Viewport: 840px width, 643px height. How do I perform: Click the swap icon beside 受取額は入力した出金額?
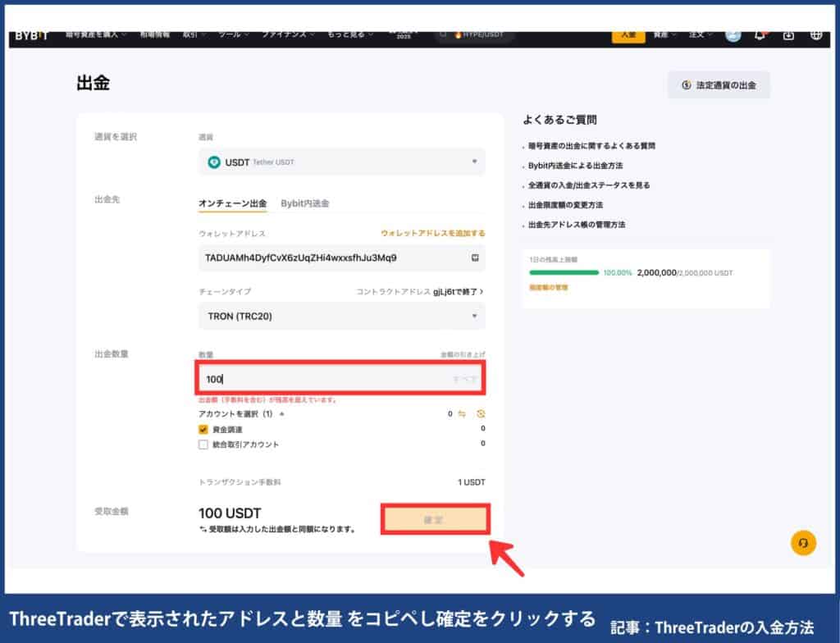(x=203, y=529)
